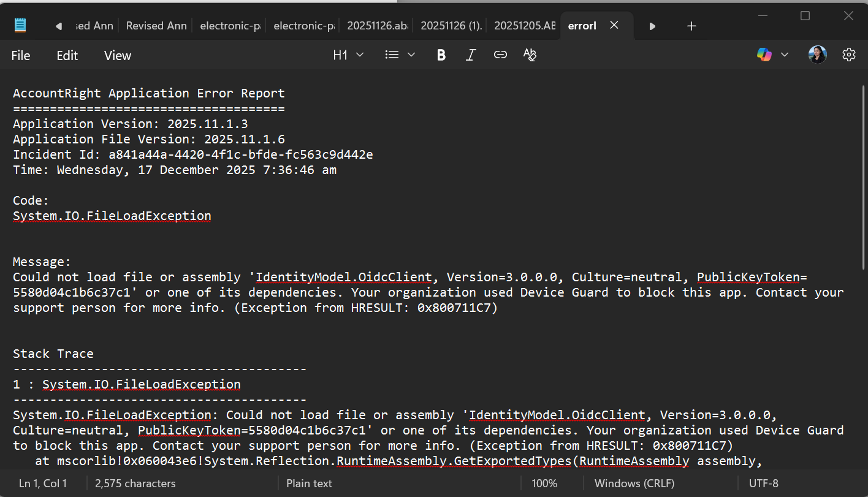This screenshot has width=868, height=497.
Task: Open the View menu
Action: 118,56
